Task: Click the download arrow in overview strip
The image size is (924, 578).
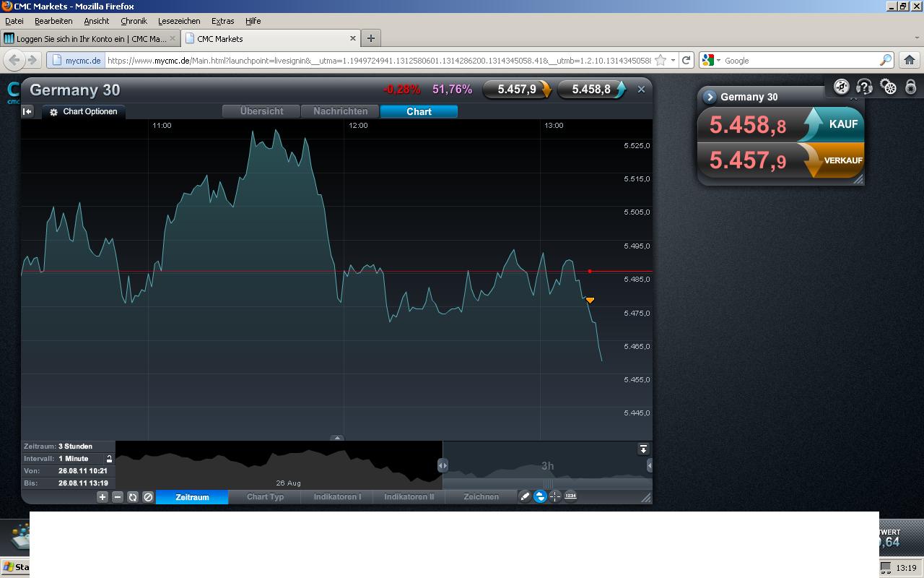Action: (643, 449)
